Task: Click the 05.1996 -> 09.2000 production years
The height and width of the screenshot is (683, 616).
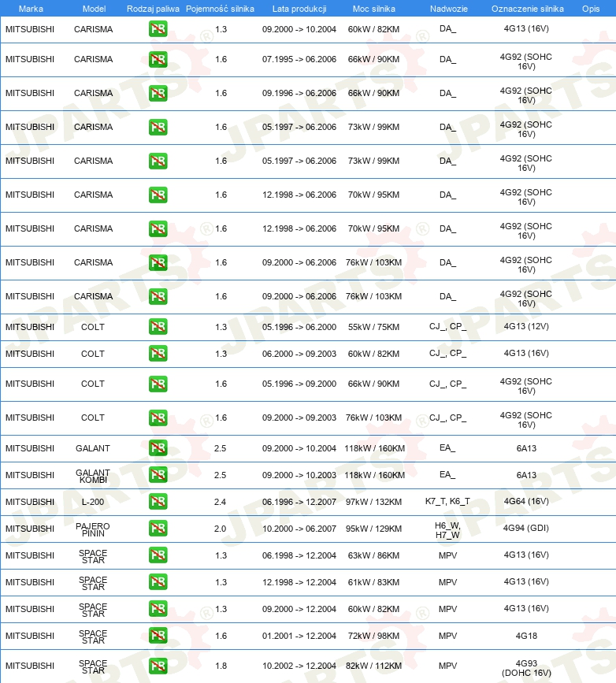Action: click(x=299, y=384)
